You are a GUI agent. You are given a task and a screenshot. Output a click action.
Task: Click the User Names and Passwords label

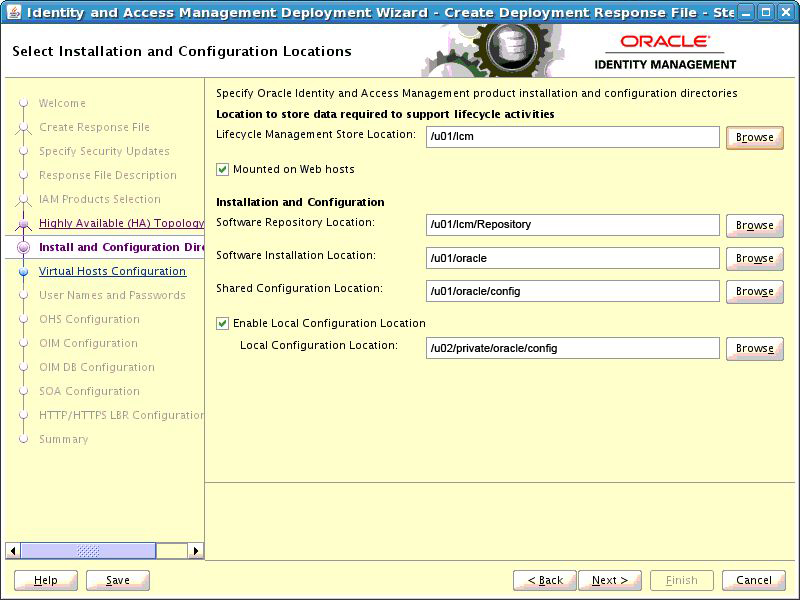[x=112, y=295]
